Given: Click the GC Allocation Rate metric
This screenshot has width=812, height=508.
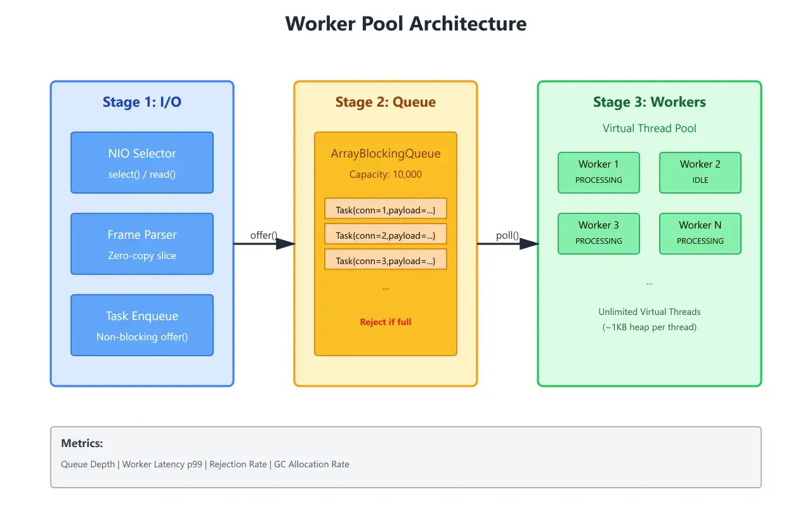Looking at the screenshot, I should [311, 464].
